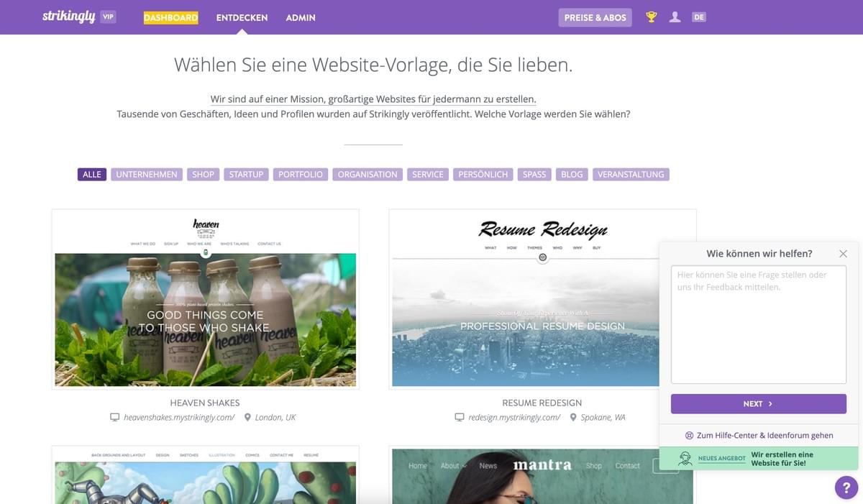Viewport: 863px width, 504px height.
Task: Open Zum Hilfe-Center & Ideenforum gehen link
Action: tap(759, 435)
